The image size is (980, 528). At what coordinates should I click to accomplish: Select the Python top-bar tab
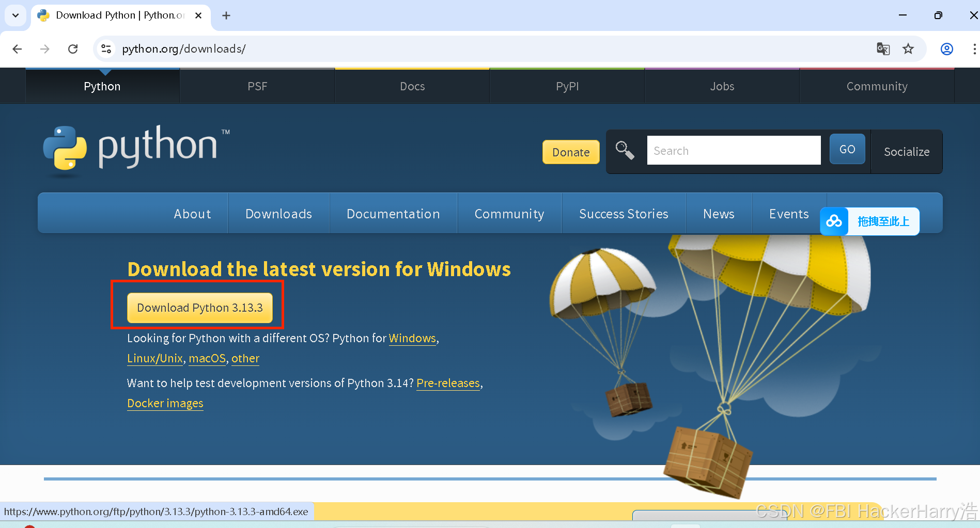coord(102,86)
